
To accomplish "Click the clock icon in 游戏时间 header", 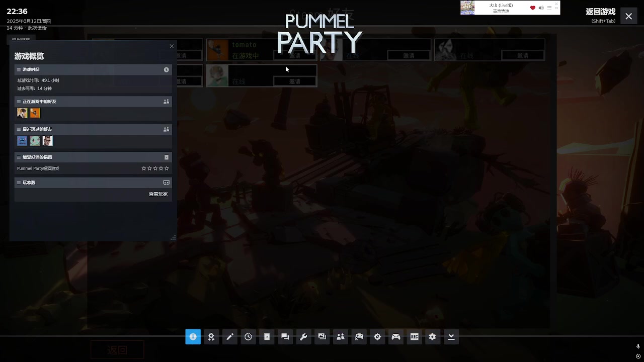I will pos(166,70).
